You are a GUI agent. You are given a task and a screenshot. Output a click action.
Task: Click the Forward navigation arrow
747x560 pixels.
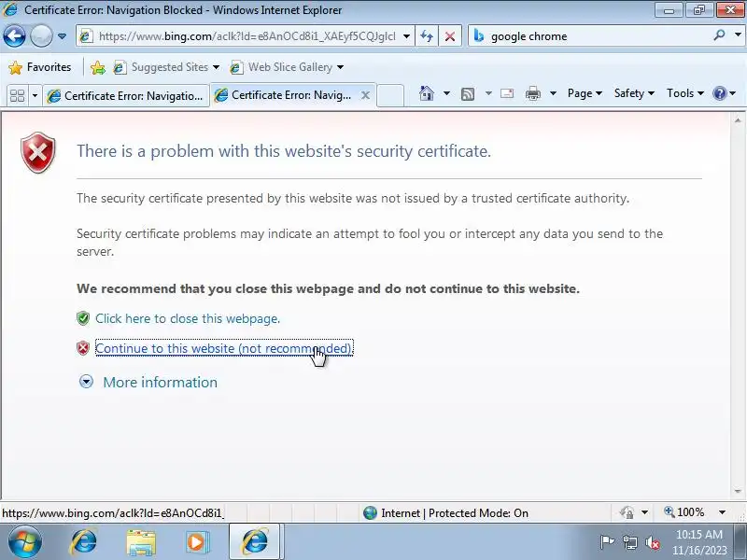(41, 36)
